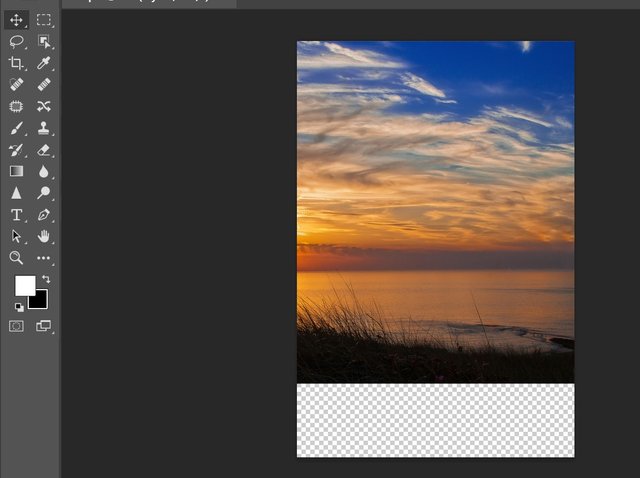
Task: Select the Pen tool
Action: (x=44, y=215)
